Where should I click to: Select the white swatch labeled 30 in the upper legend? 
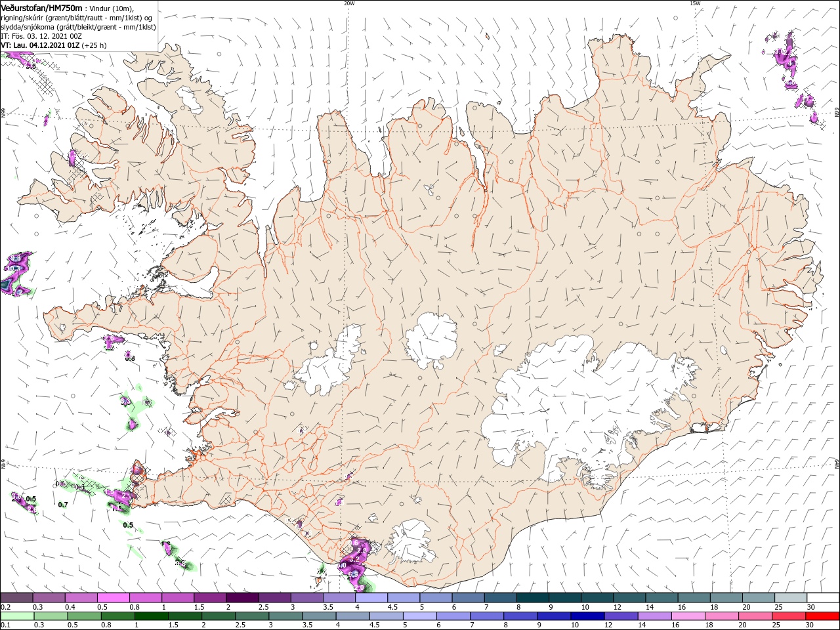coord(822,598)
